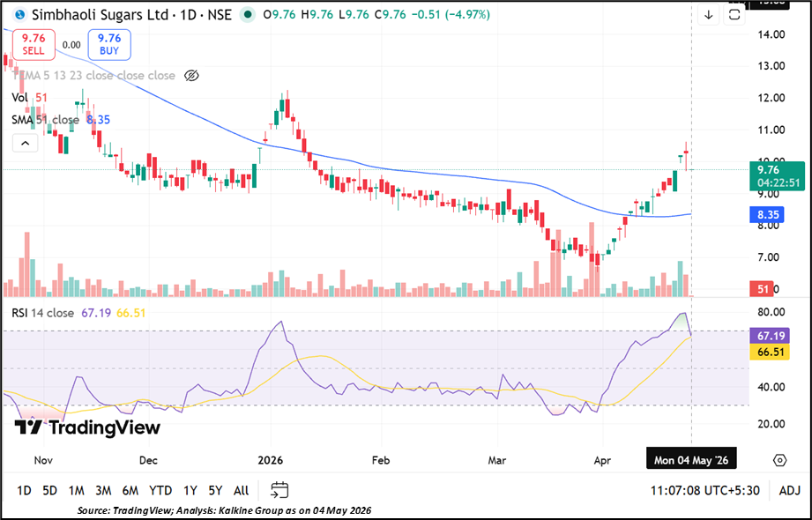The width and height of the screenshot is (812, 520).
Task: Collapse the indicator legend chevron
Action: pyautogui.click(x=26, y=143)
